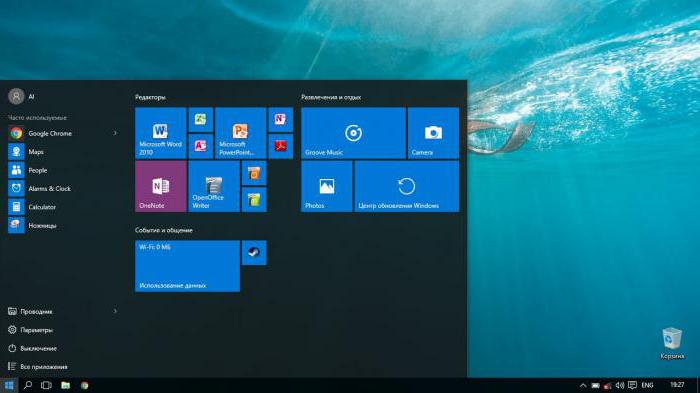Open File Explorer from the taskbar
This screenshot has width=700, height=393.
(x=66, y=385)
